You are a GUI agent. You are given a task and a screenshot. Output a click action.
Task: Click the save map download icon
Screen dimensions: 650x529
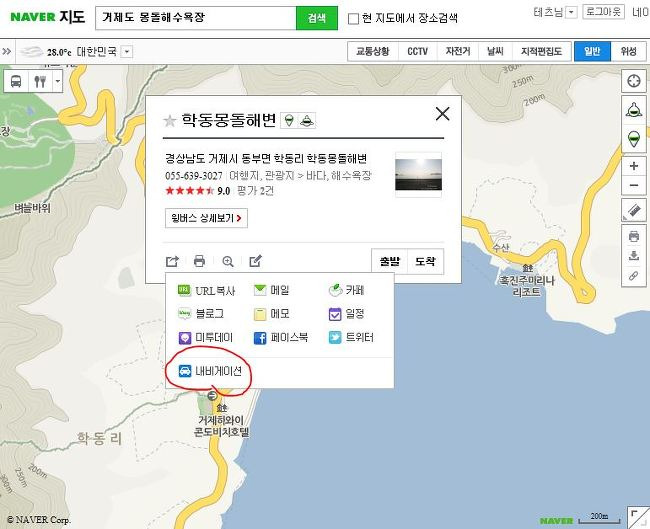634,255
